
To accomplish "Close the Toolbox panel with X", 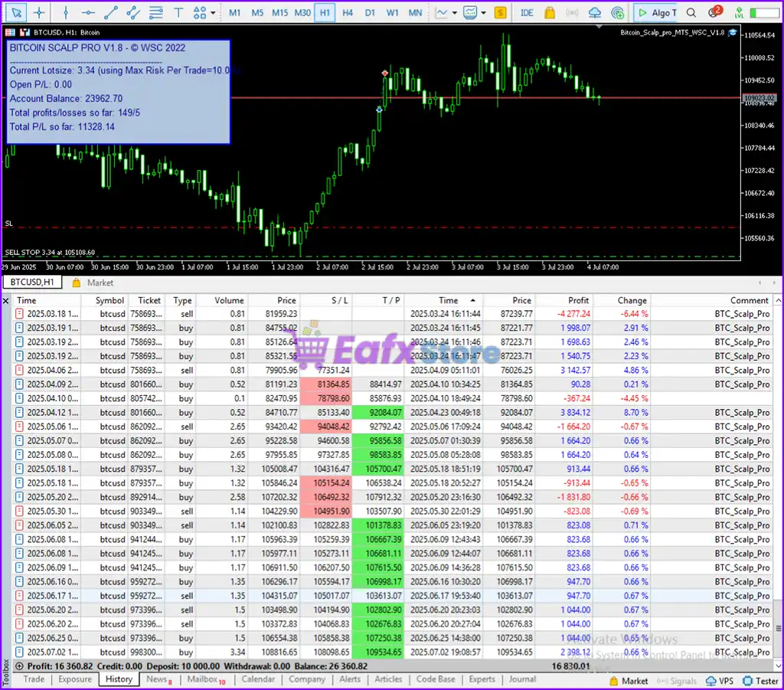I will coord(5,300).
